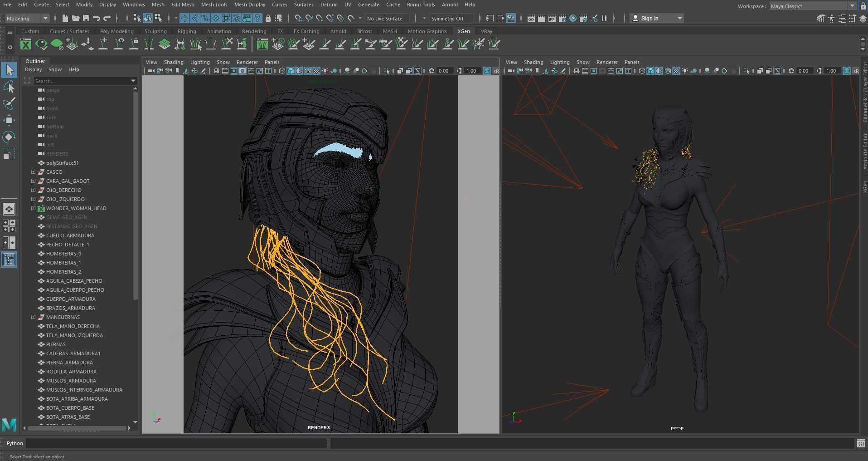868x461 pixels.
Task: Click the Pause viewport icon
Action: (604, 18)
